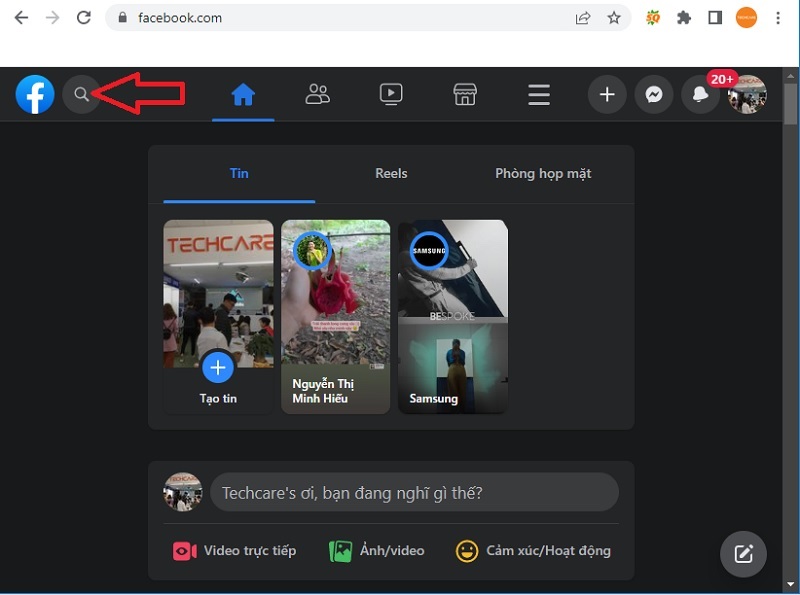Viewport: 800px width, 595px height.
Task: Click the Tạo tin story card
Action: coord(218,317)
